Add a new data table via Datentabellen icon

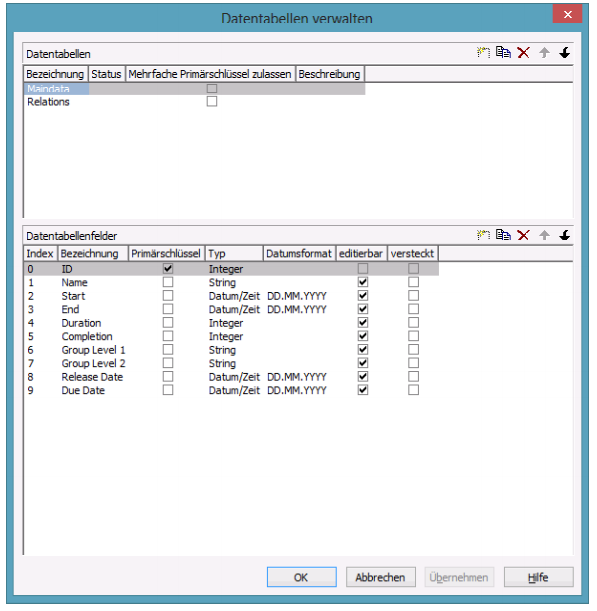[x=484, y=52]
